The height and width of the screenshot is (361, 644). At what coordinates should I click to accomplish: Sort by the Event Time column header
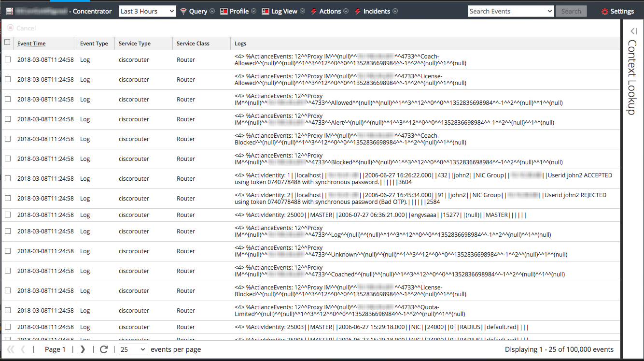point(31,43)
